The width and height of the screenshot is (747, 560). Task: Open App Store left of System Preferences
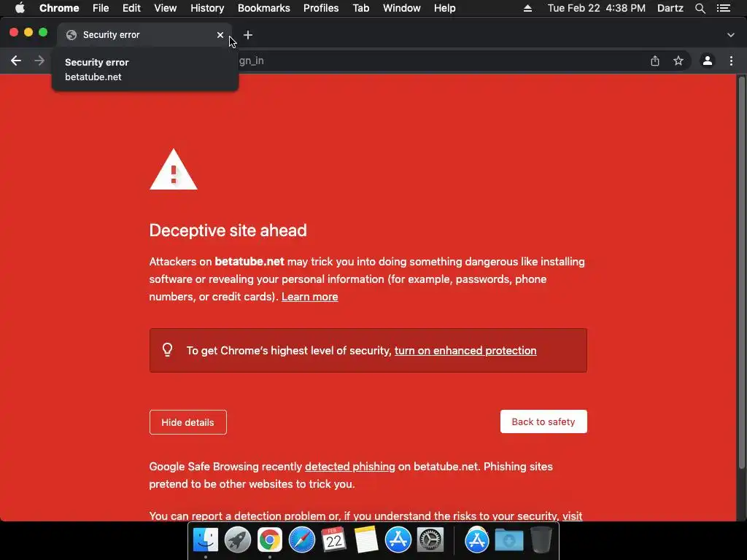coord(398,540)
